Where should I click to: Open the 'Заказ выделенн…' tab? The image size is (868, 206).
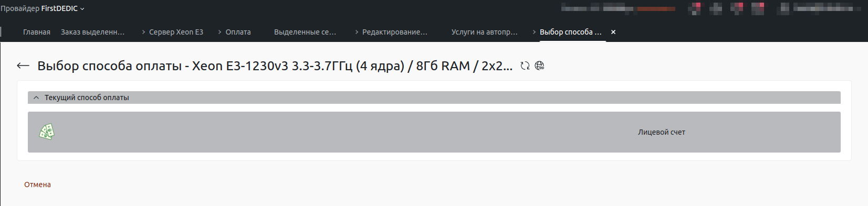point(93,32)
